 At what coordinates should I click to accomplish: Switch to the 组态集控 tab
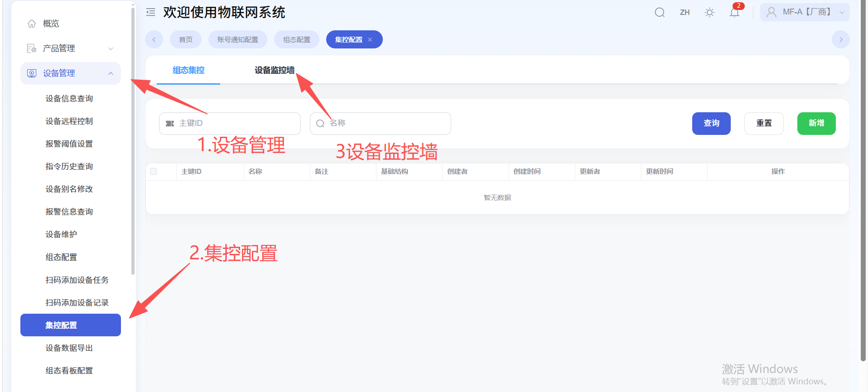tap(188, 70)
